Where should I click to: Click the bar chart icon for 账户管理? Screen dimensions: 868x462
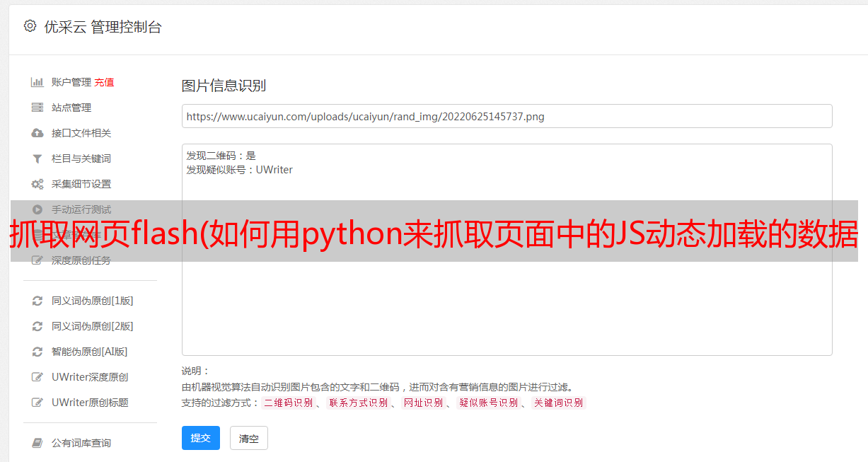tap(37, 82)
